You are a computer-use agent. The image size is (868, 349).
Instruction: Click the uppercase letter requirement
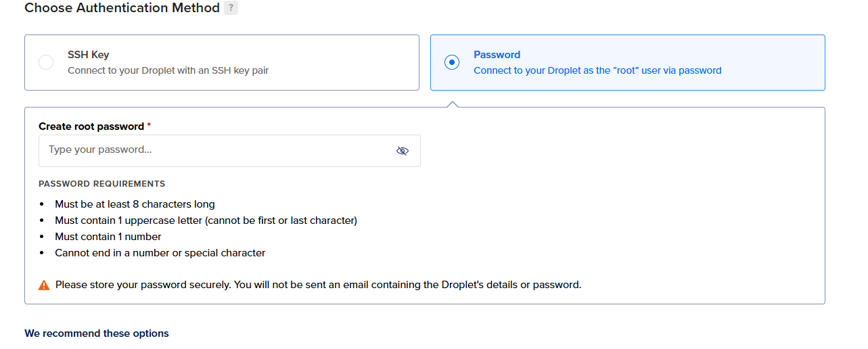point(206,220)
